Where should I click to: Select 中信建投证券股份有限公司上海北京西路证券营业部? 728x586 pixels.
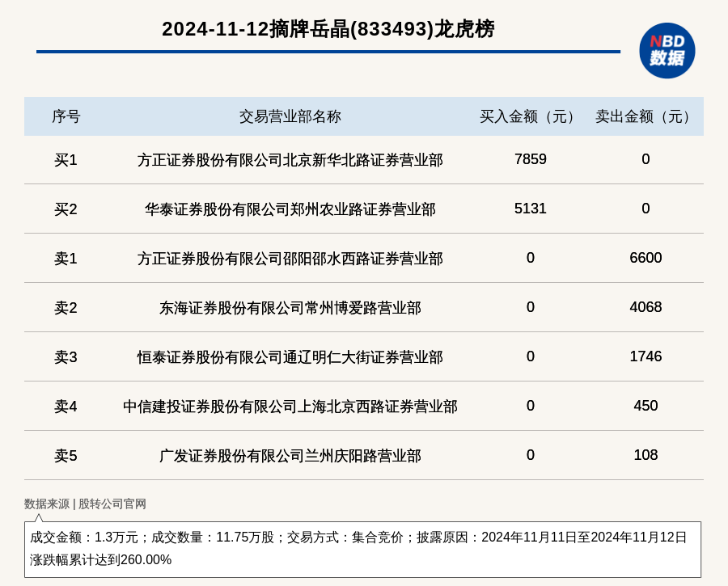click(x=290, y=407)
